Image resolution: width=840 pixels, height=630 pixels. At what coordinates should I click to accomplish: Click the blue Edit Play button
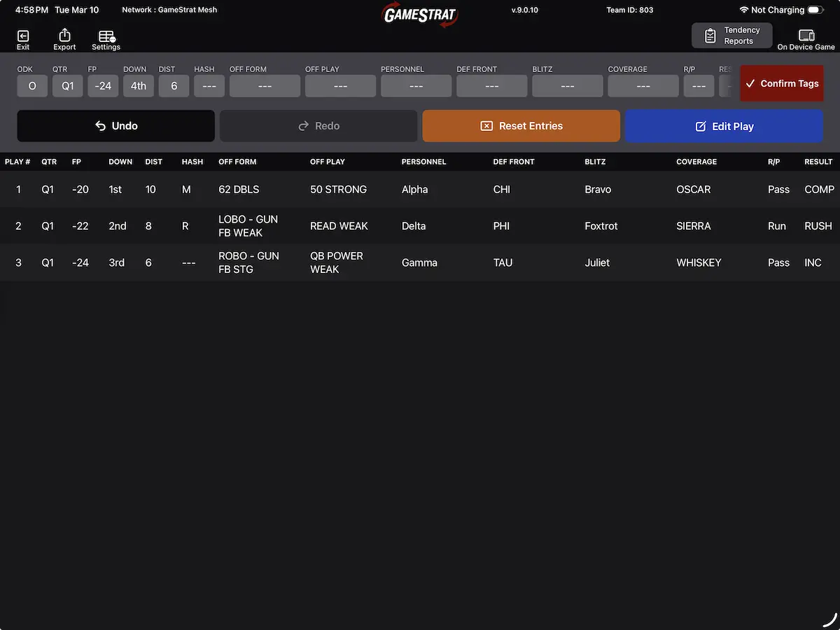[724, 127]
